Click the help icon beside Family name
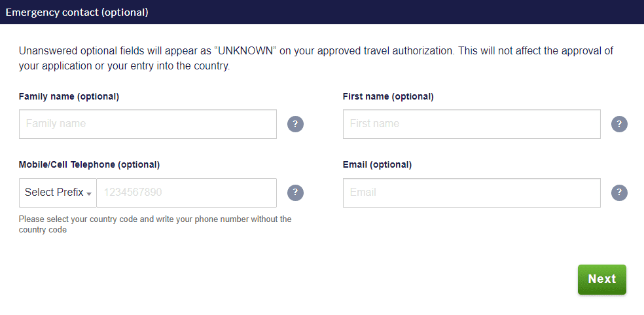 pos(295,124)
